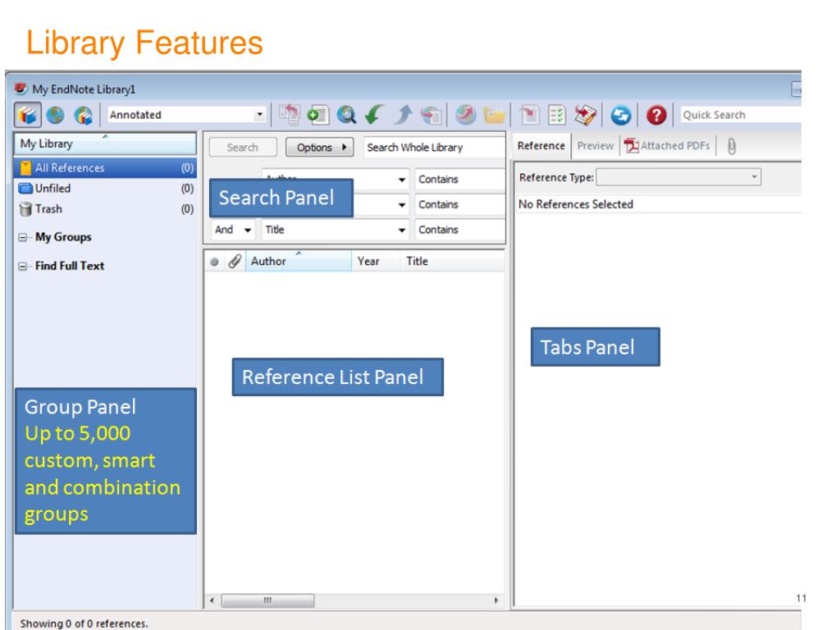Sort references by Title column
Viewport: 840px width, 630px height.
tap(453, 261)
